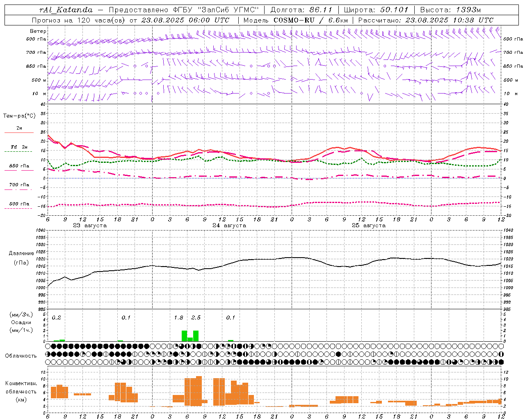Click the computed time "23.08.2025 10:38 UTC"

pos(449,20)
